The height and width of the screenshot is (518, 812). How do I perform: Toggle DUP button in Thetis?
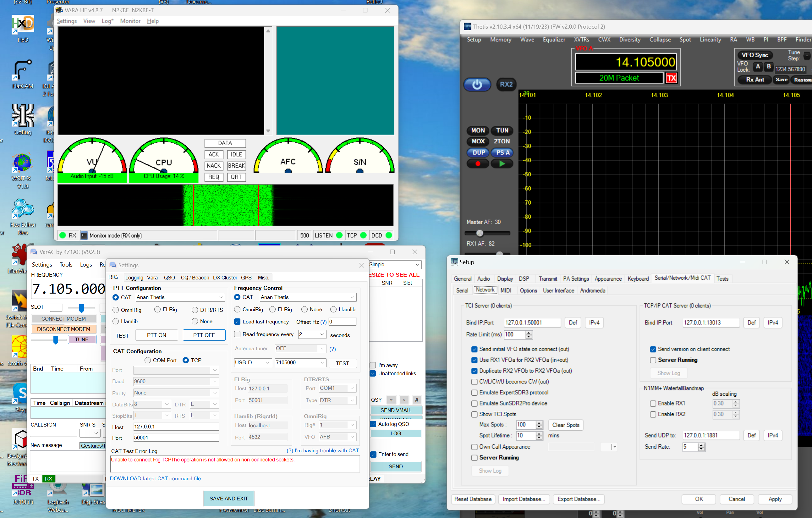477,152
